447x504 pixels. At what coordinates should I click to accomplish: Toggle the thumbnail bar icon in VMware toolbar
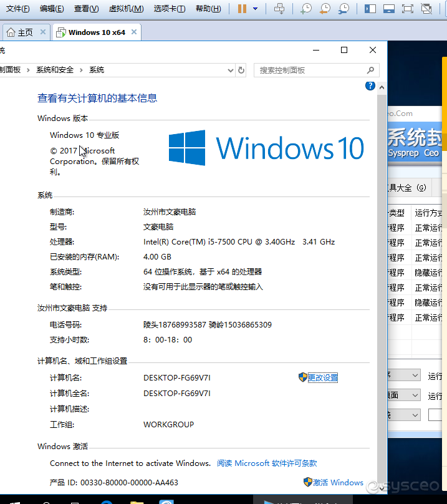(389, 9)
